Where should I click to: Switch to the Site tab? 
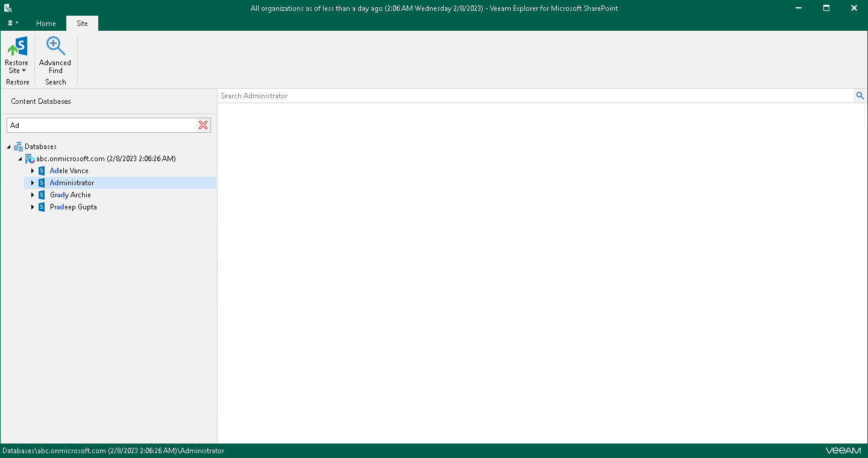(x=82, y=24)
